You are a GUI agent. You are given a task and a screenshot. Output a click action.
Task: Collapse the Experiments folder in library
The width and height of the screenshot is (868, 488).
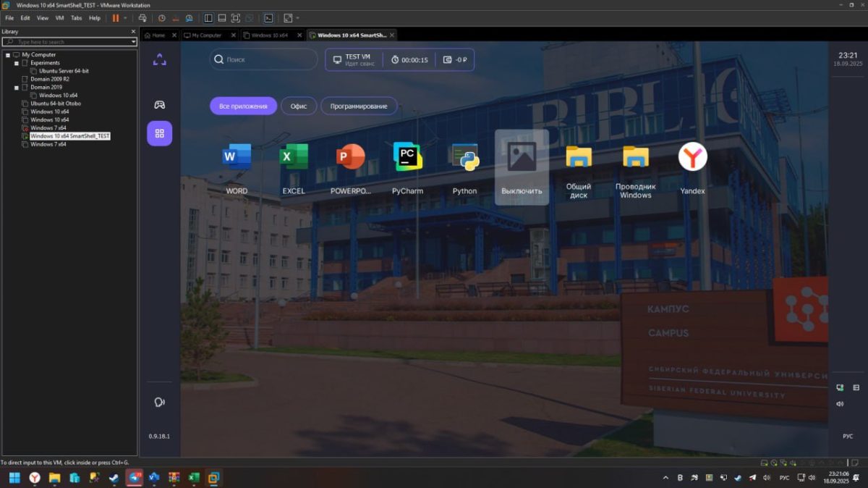pos(16,63)
